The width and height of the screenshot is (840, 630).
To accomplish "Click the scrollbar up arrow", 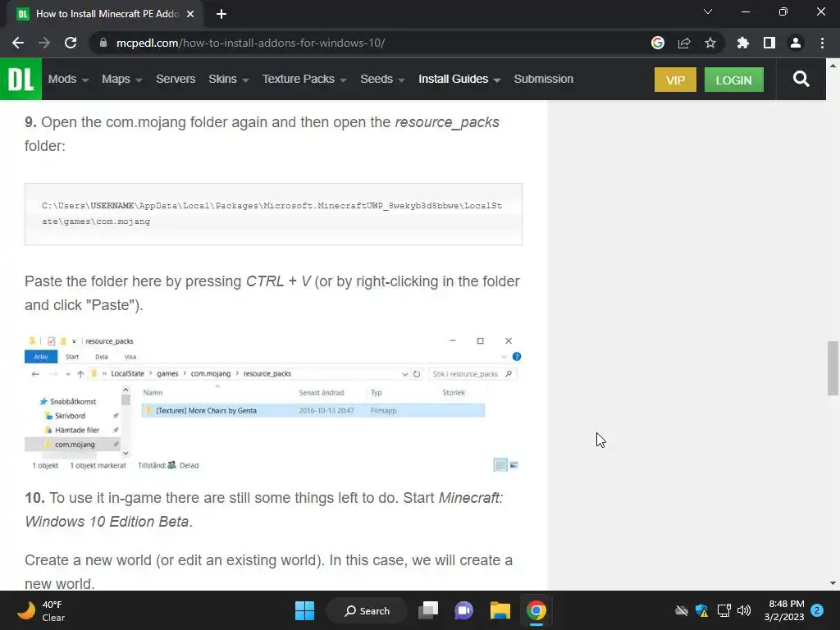I will (833, 66).
